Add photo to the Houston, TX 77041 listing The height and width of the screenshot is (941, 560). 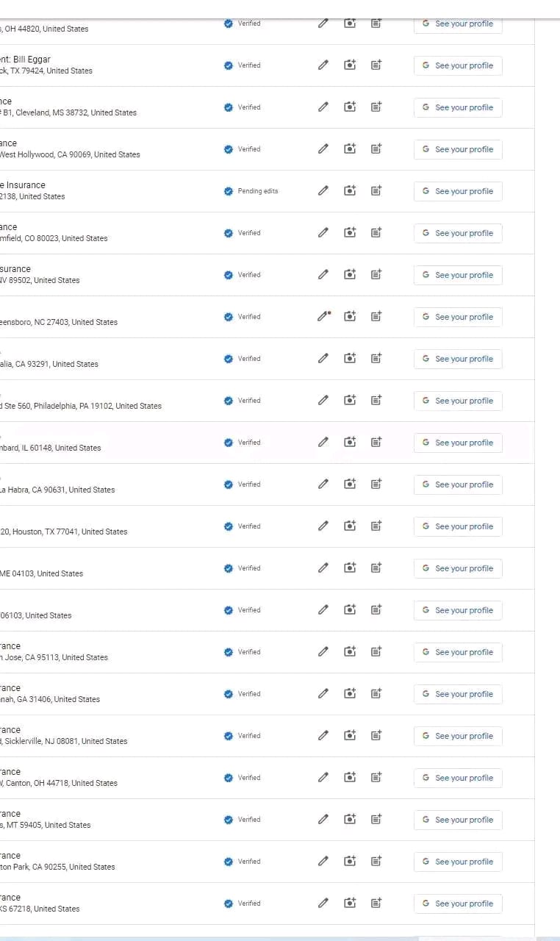(x=350, y=526)
